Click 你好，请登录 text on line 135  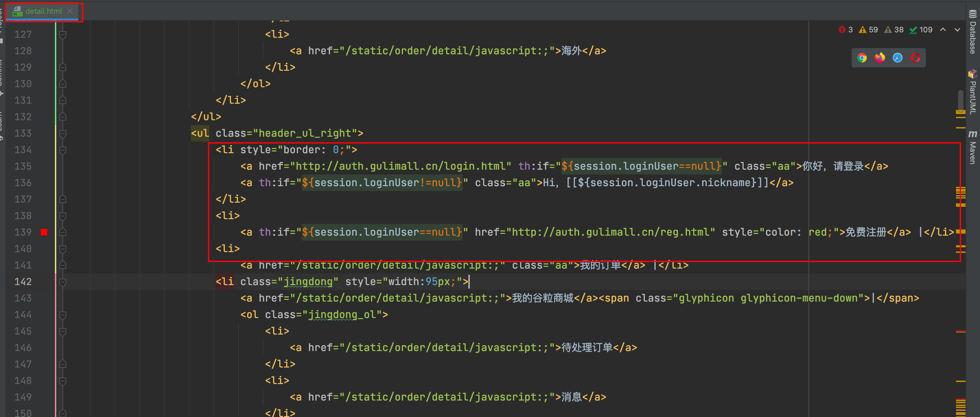click(x=833, y=166)
